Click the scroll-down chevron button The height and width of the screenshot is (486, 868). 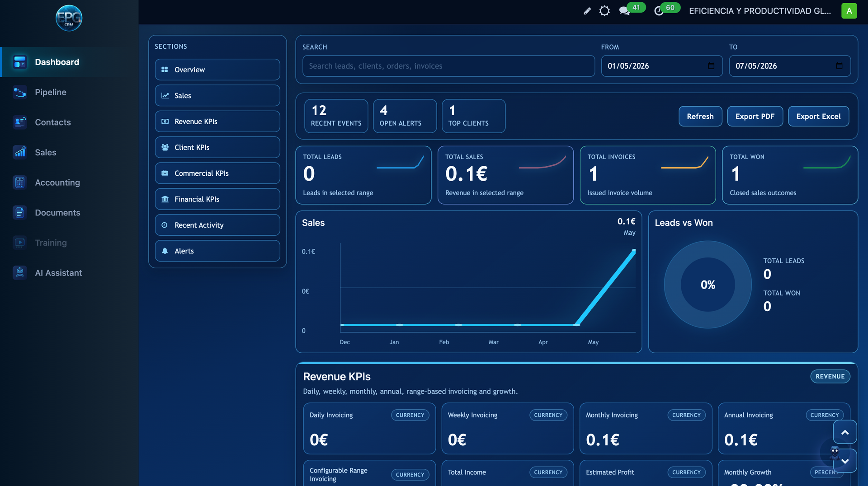[x=845, y=461]
